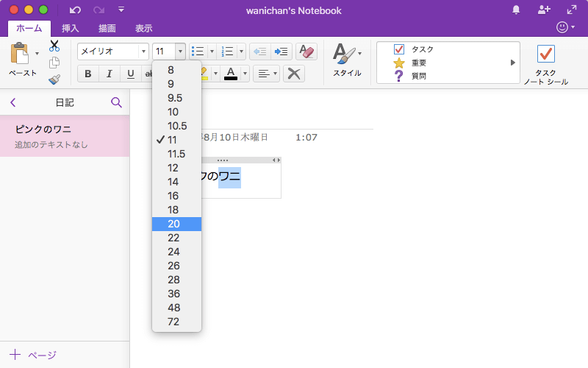Image resolution: width=588 pixels, height=368 pixels.
Task: Click the Copy icon
Action: pyautogui.click(x=54, y=63)
